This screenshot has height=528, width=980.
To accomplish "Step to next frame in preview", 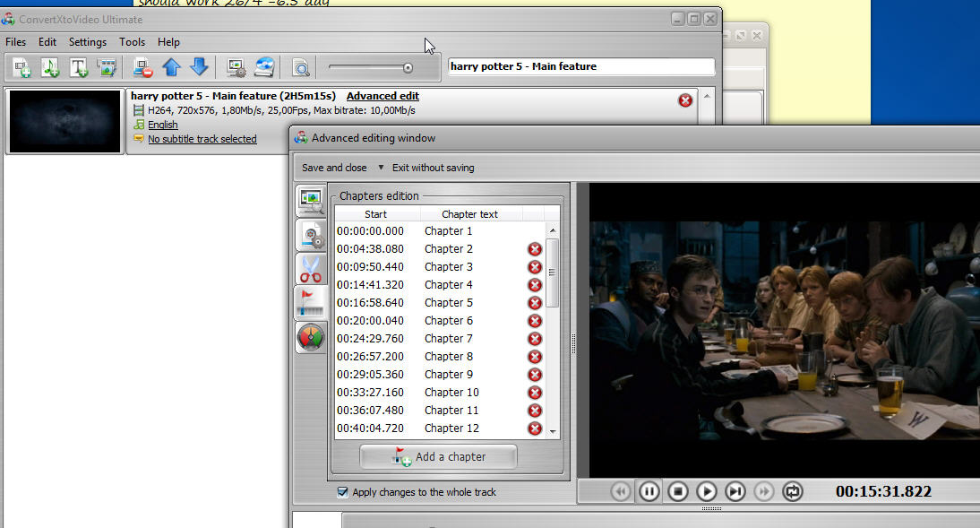I will [735, 492].
